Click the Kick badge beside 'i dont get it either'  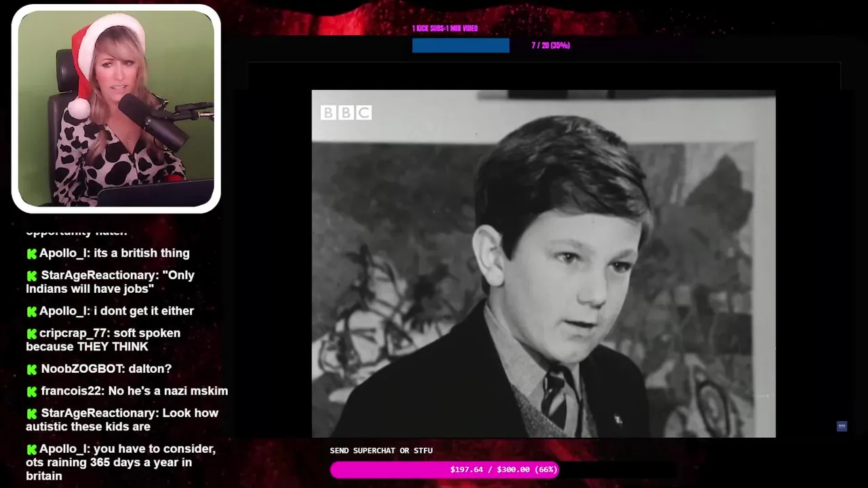click(31, 311)
